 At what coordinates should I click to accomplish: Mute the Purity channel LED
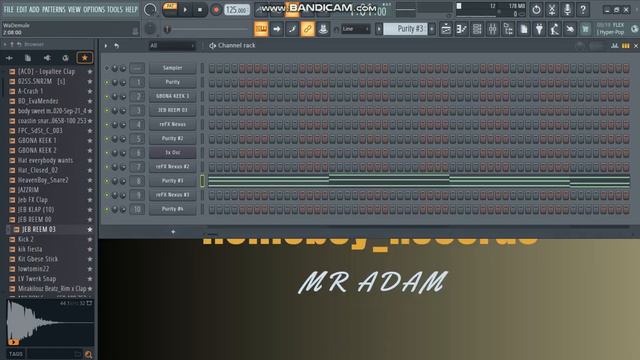pos(107,82)
